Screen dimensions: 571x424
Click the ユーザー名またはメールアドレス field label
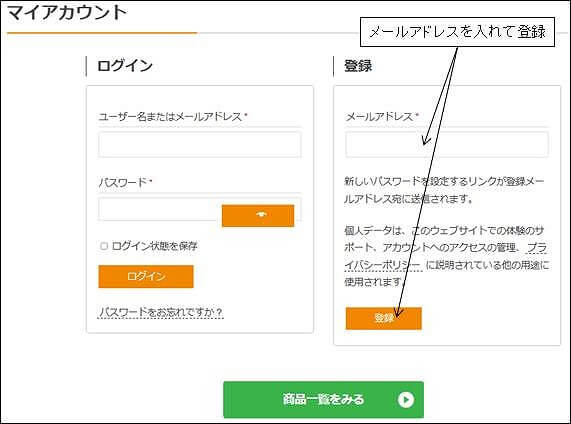click(x=170, y=117)
